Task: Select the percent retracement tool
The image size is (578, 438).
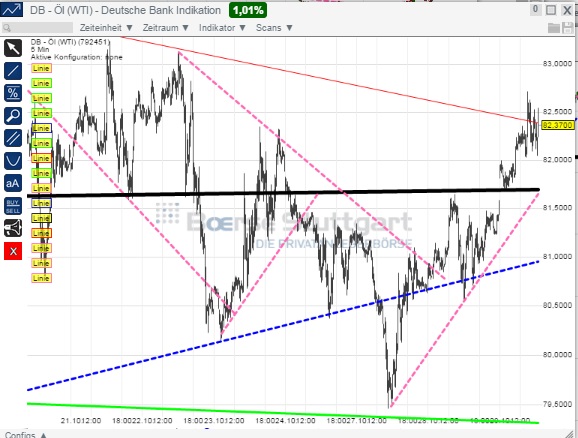Action: tap(13, 93)
